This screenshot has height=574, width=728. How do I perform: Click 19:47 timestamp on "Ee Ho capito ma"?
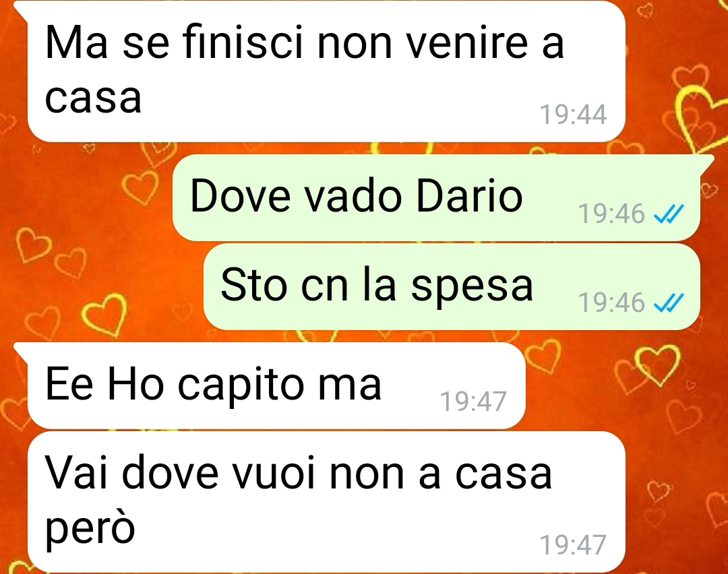click(473, 402)
